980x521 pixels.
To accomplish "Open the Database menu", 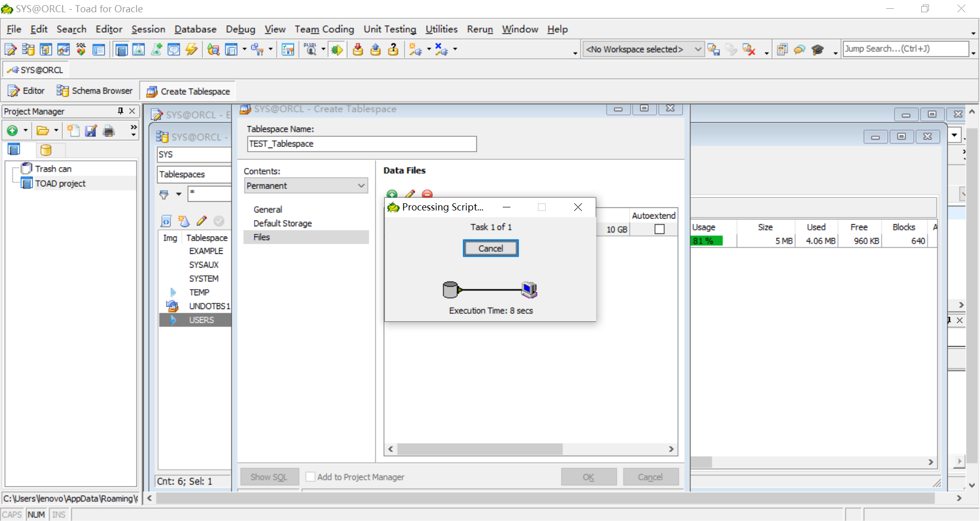I will [x=195, y=29].
